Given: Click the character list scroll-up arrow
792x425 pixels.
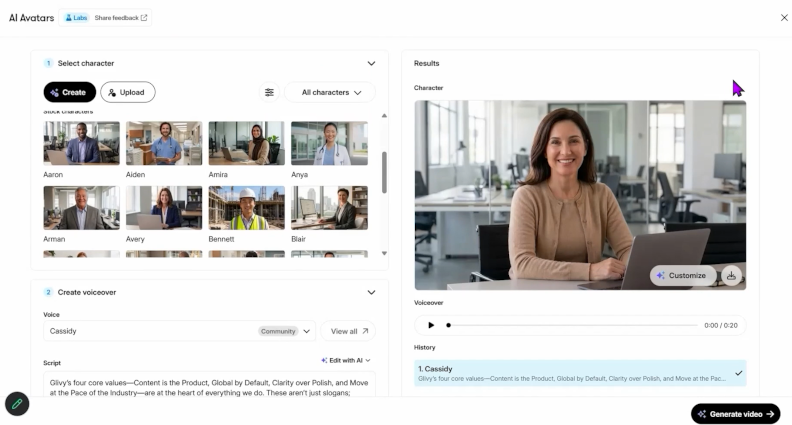Looking at the screenshot, I should click(384, 116).
